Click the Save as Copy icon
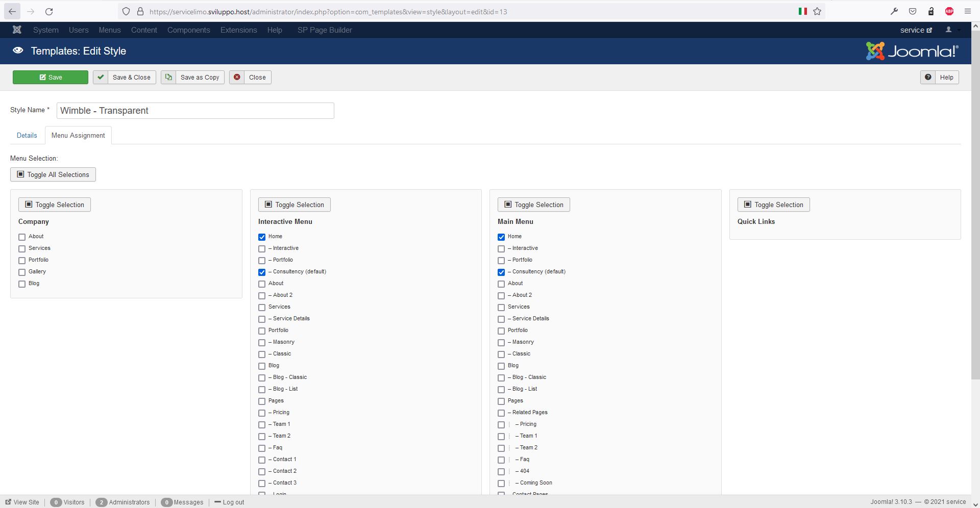Image resolution: width=980 pixels, height=508 pixels. click(168, 78)
